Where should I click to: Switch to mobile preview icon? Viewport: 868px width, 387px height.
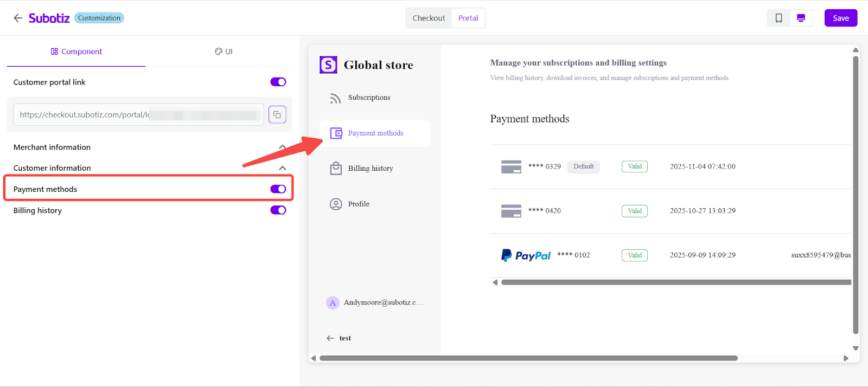[778, 18]
